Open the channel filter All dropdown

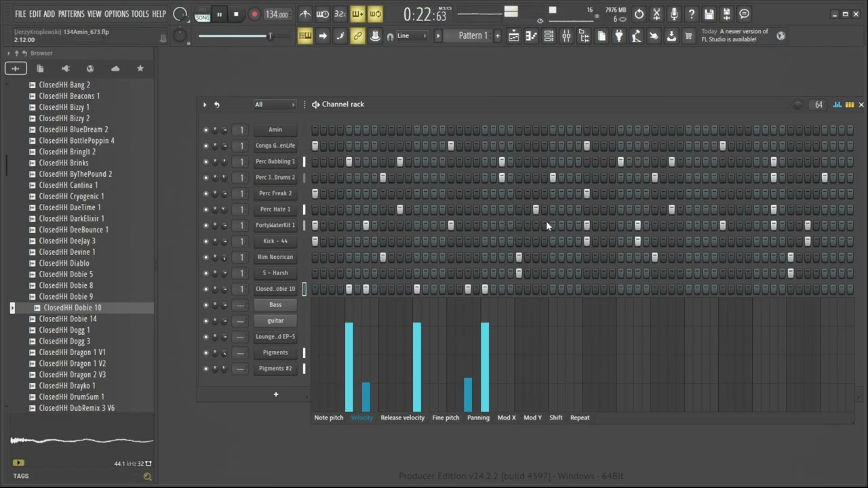click(275, 104)
